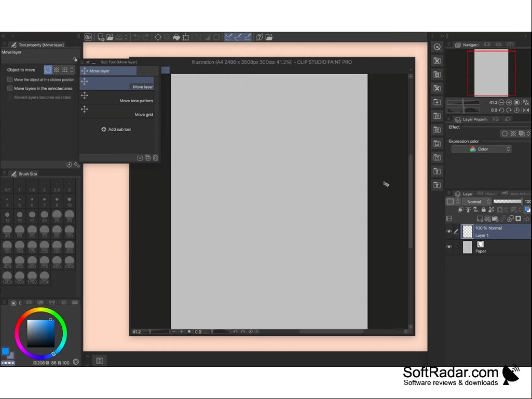Toggle Lock Layer padlock icon
The height and width of the screenshot is (399, 532).
click(x=484, y=210)
